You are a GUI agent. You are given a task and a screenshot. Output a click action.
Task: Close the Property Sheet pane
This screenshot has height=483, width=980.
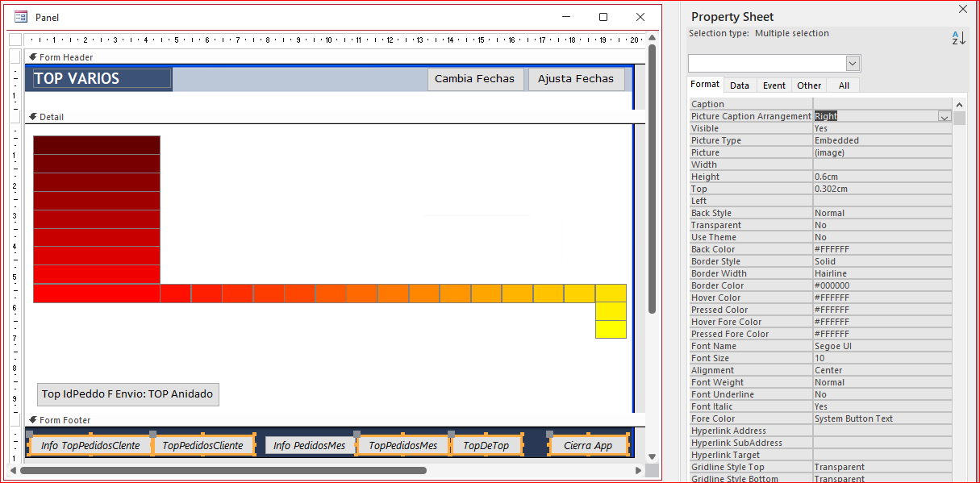coord(962,10)
